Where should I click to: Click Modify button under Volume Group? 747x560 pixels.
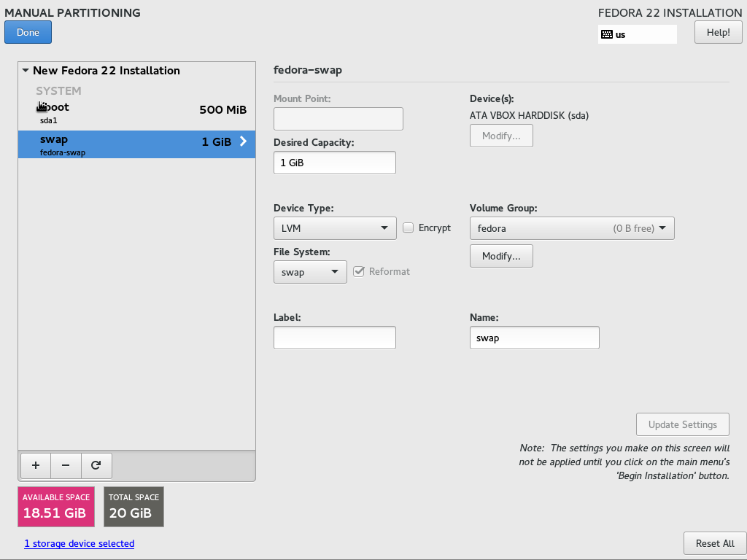pyautogui.click(x=501, y=256)
